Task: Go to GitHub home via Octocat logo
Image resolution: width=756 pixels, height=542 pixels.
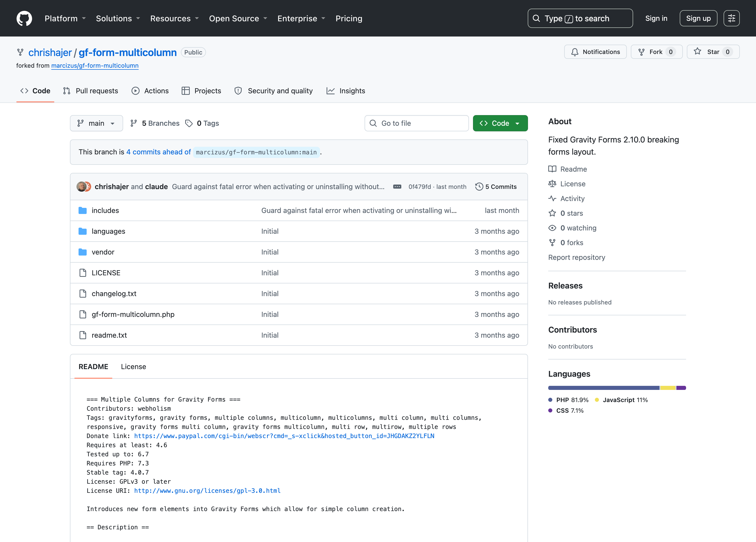Action: (24, 18)
